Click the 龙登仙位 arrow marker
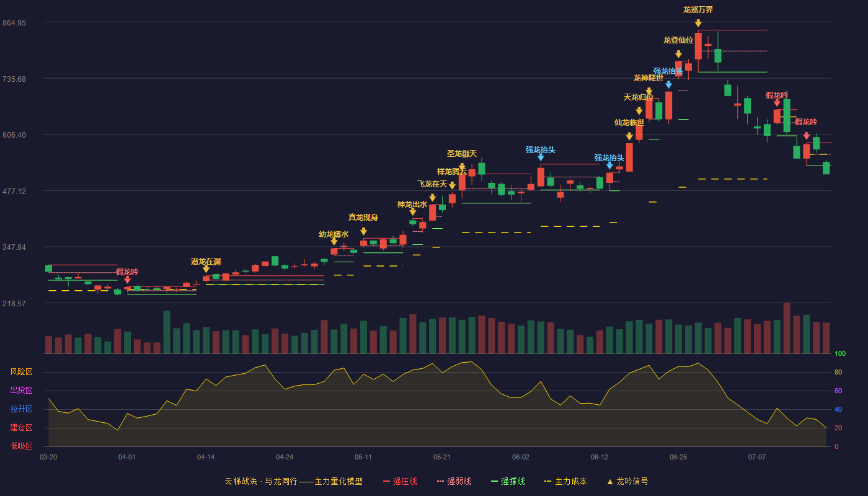This screenshot has width=868, height=496. pyautogui.click(x=678, y=54)
